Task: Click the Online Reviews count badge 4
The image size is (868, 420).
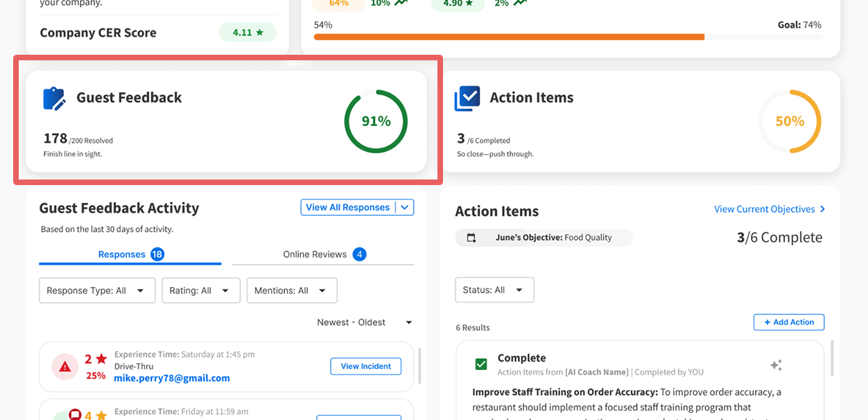Action: pos(359,254)
